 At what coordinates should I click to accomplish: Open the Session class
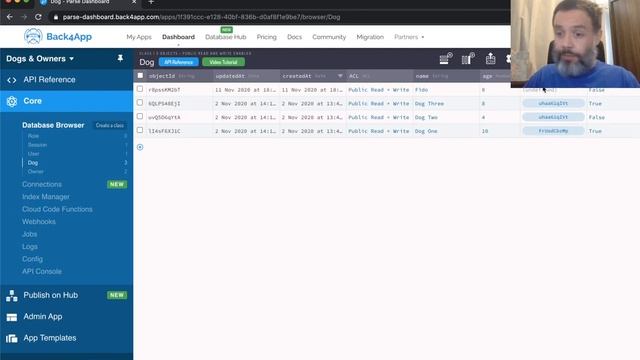pos(38,145)
